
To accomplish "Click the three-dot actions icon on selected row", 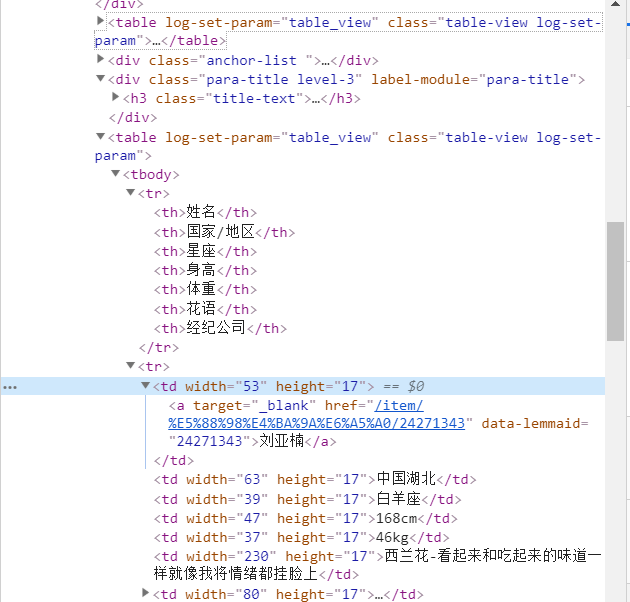I will pyautogui.click(x=10, y=387).
